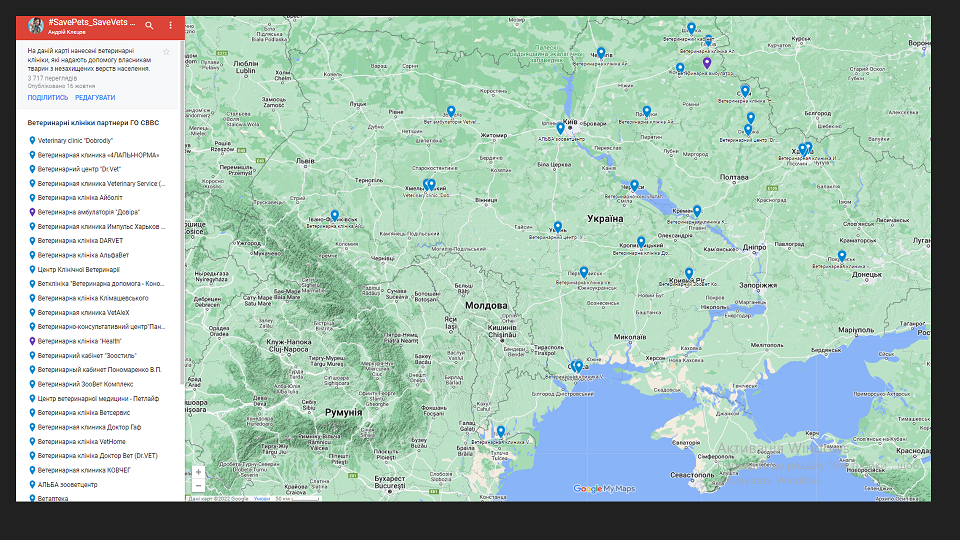Click the РЕДАГУВАТИ edit link
960x540 pixels.
pos(95,98)
